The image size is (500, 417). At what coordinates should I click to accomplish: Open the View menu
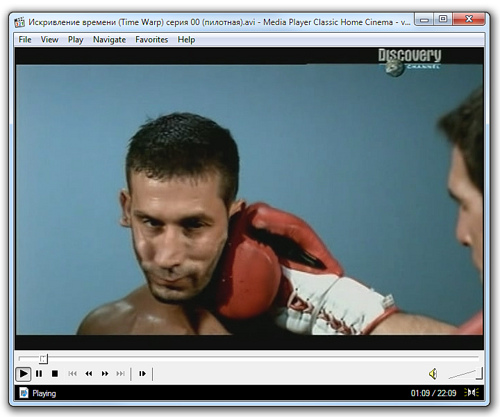[x=49, y=40]
